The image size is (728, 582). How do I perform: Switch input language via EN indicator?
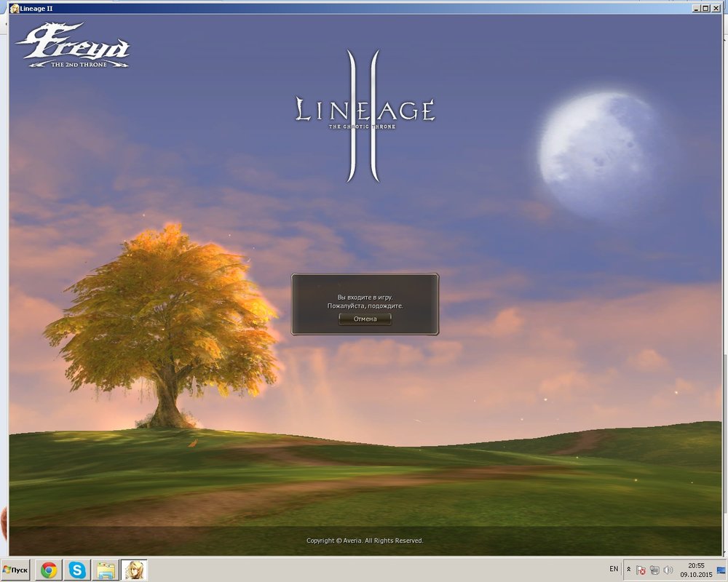614,569
